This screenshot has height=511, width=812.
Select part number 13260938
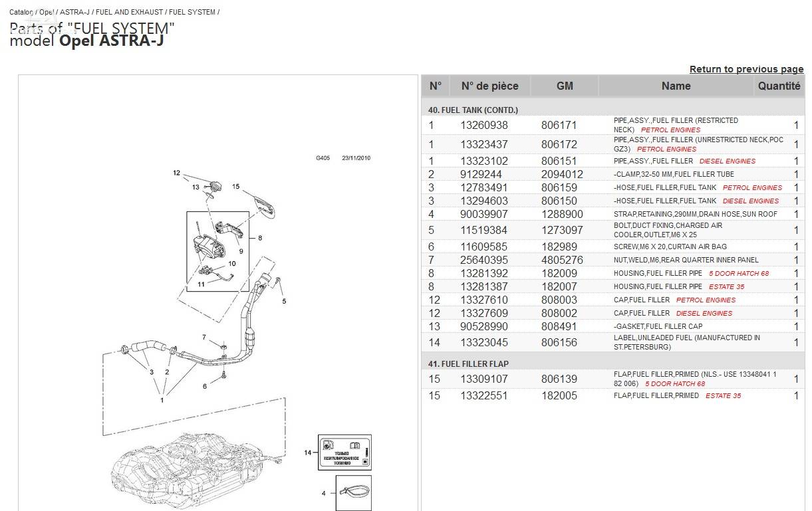point(483,125)
